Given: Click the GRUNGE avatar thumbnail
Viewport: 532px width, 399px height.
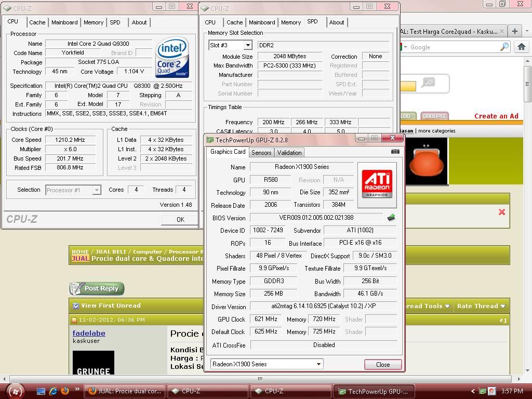Looking at the screenshot, I should point(94,363).
